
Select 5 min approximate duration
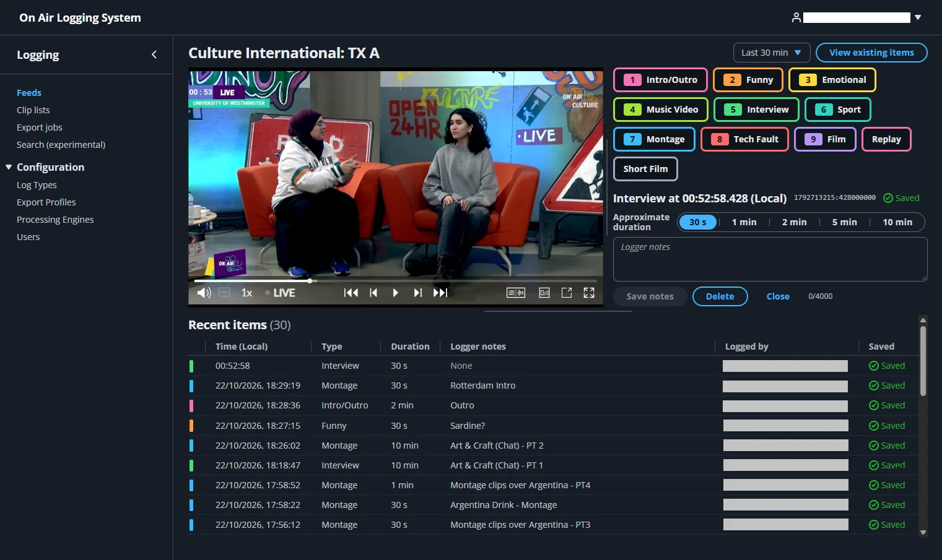point(844,222)
